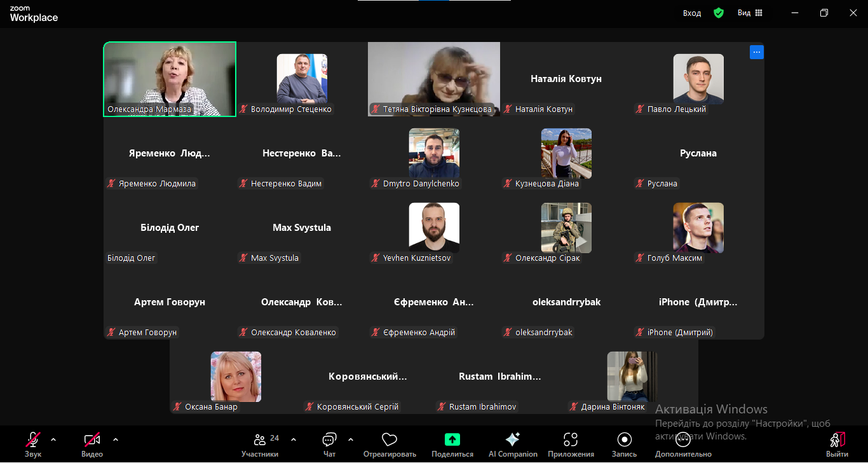
Task: Click the Zoom Workplace logo
Action: point(33,14)
